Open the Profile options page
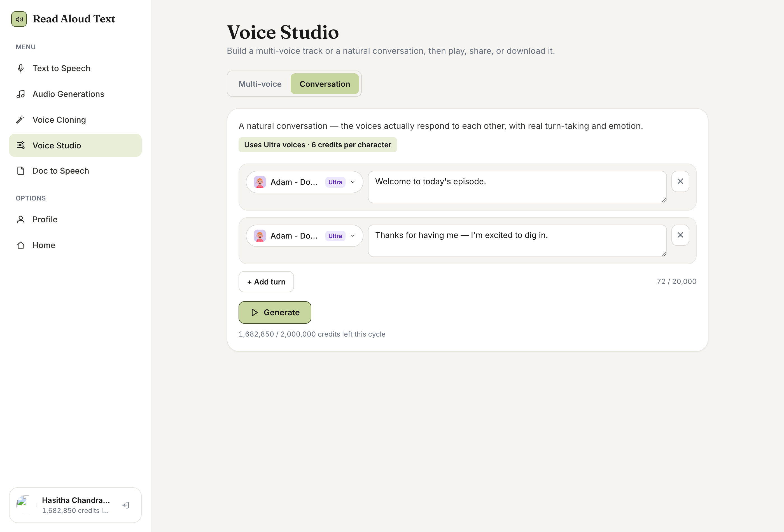784x532 pixels. tap(75, 220)
